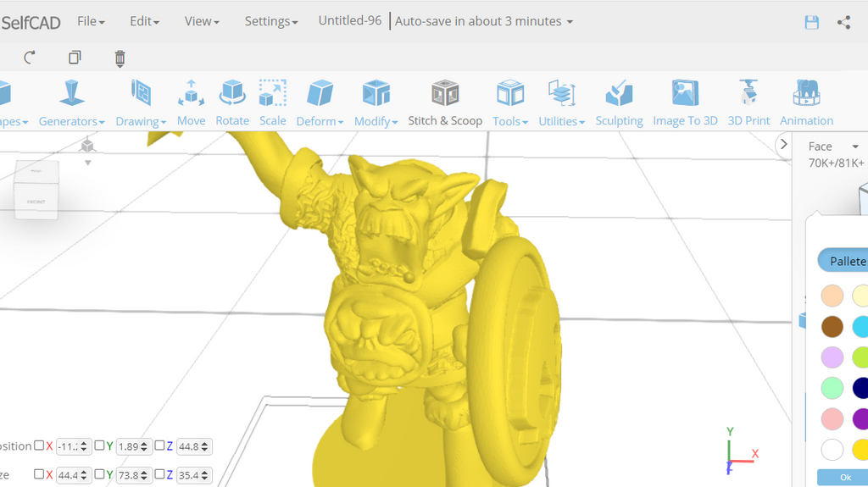
Task: Click the Position X value field
Action: point(73,446)
